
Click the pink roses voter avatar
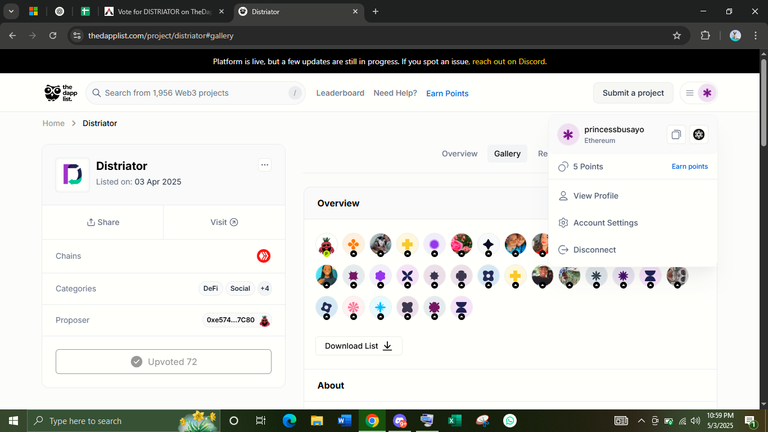coord(461,244)
